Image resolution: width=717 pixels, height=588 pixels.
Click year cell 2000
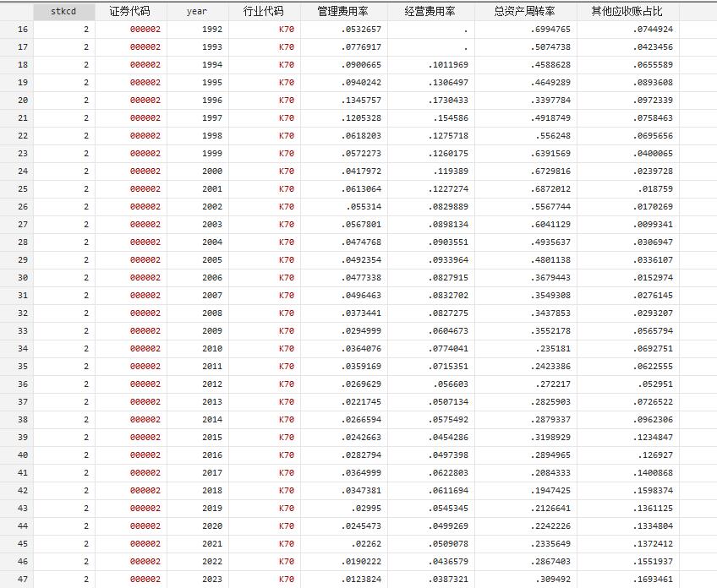[212, 171]
